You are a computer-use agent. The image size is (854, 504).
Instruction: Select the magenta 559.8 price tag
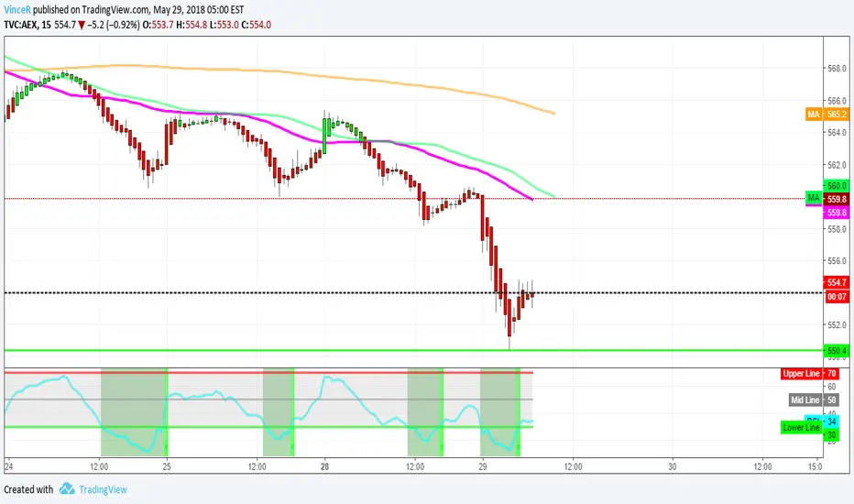click(x=837, y=213)
